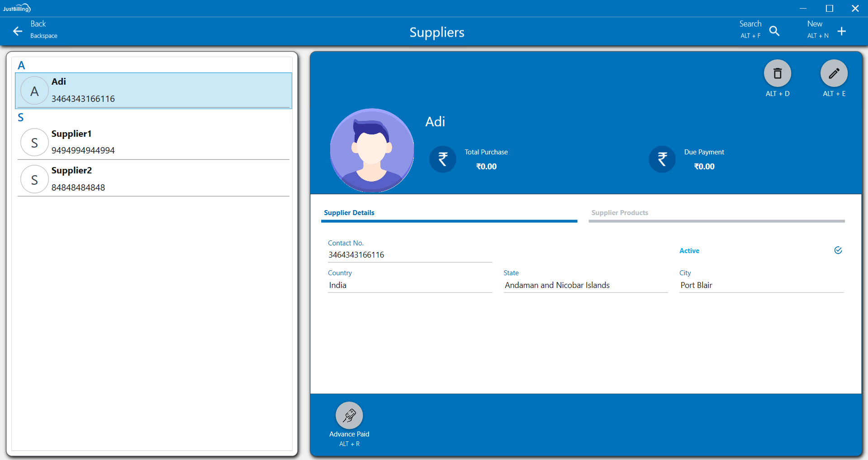Click the Back arrow icon
This screenshot has height=460, width=868.
pos(18,31)
